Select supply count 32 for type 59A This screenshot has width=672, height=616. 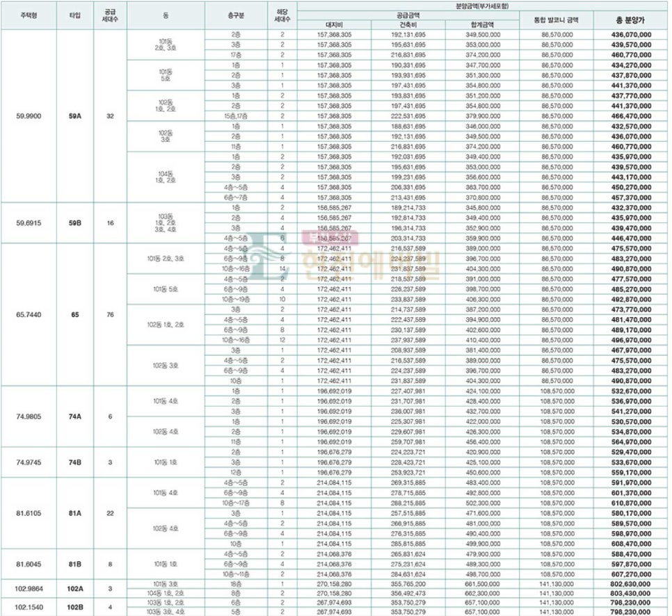[x=110, y=116]
